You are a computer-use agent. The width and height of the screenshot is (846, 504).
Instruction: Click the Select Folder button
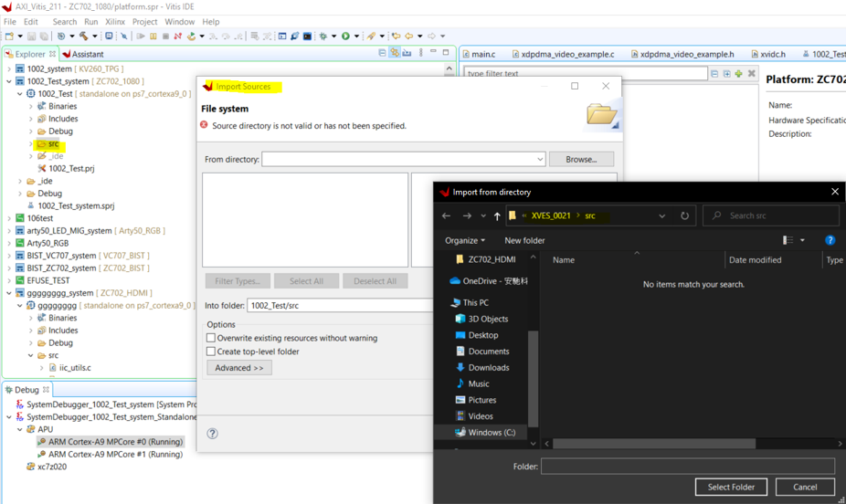[x=731, y=487]
